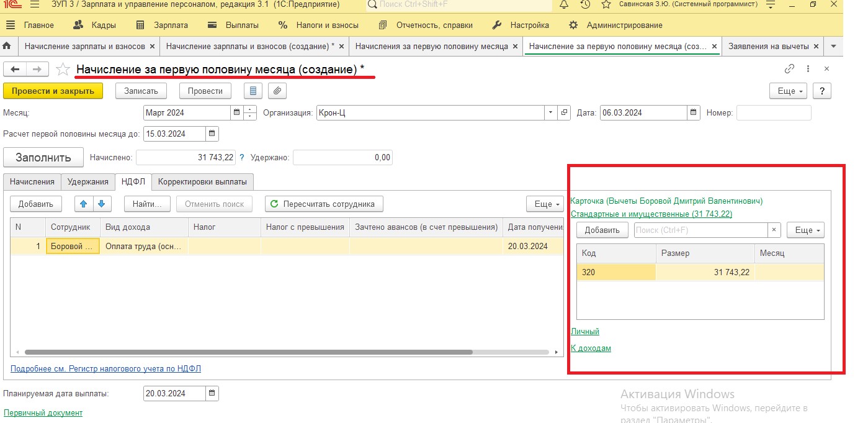The image size is (868, 423).
Task: Click the home page icon tab
Action: coord(7,47)
